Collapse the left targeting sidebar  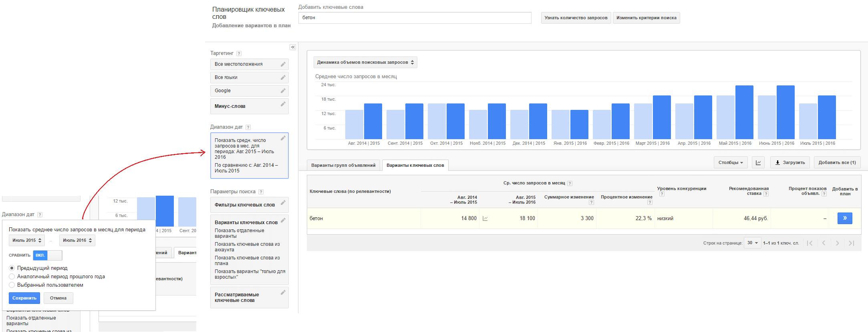(293, 47)
